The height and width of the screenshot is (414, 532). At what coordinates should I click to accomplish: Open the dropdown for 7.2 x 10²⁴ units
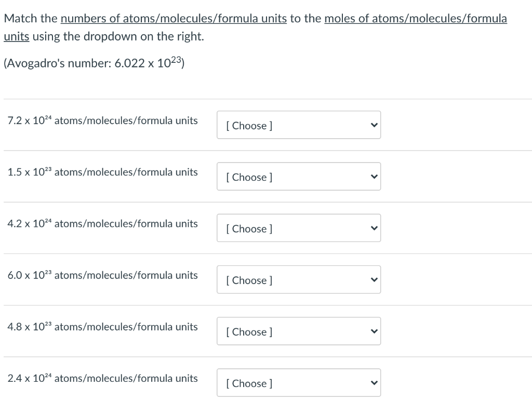point(299,125)
